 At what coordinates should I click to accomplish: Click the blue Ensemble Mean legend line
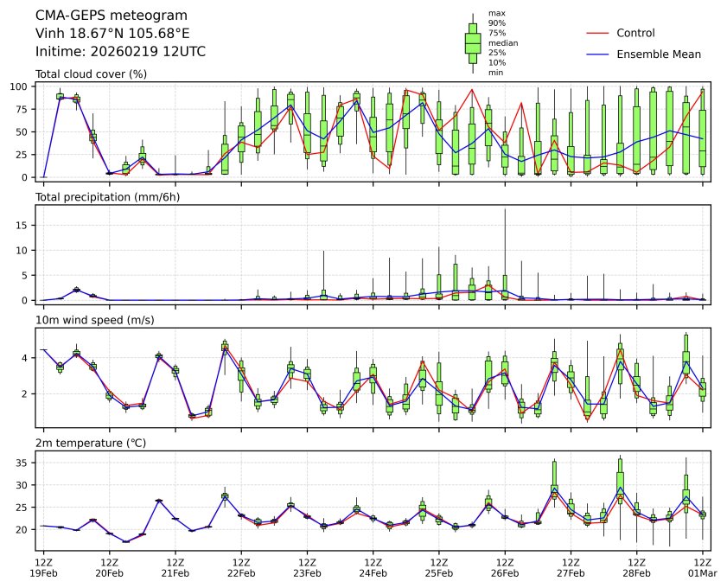(597, 54)
